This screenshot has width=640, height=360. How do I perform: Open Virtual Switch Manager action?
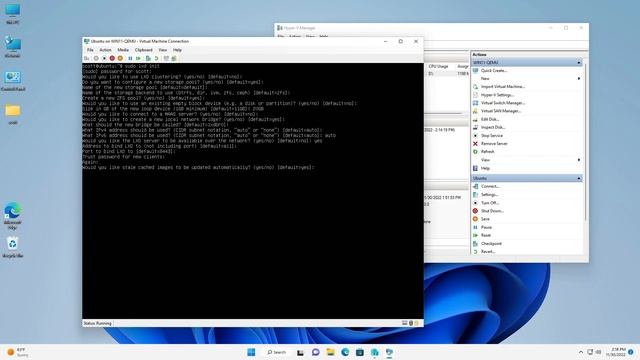tap(502, 103)
